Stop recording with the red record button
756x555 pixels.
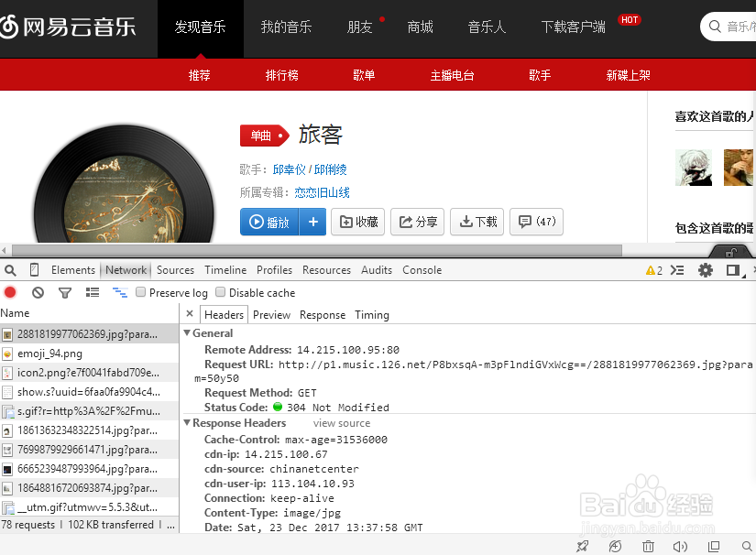pyautogui.click(x=10, y=292)
